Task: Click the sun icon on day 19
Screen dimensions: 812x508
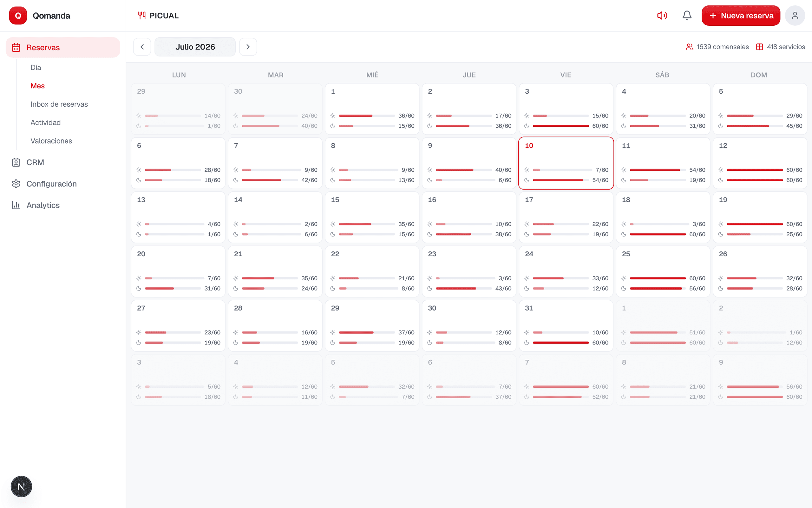Action: click(x=720, y=224)
